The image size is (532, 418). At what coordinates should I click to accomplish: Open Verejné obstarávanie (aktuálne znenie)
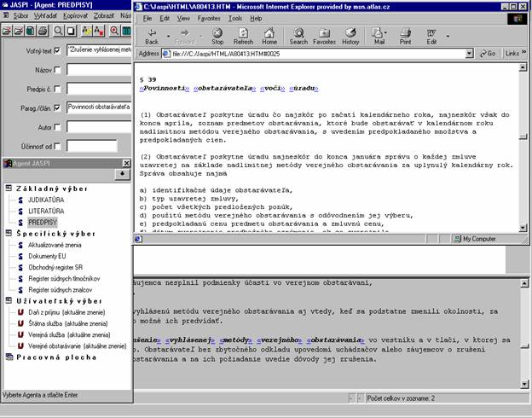coord(78,345)
